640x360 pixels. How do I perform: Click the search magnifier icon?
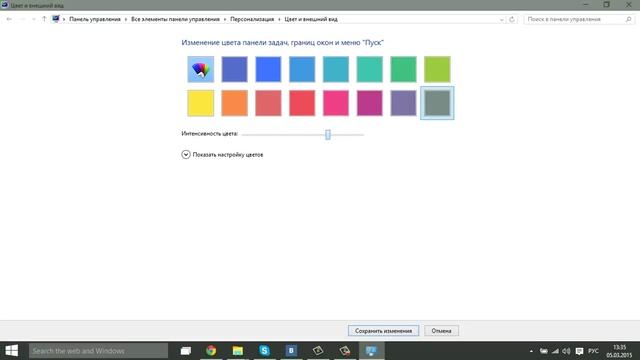[x=629, y=19]
